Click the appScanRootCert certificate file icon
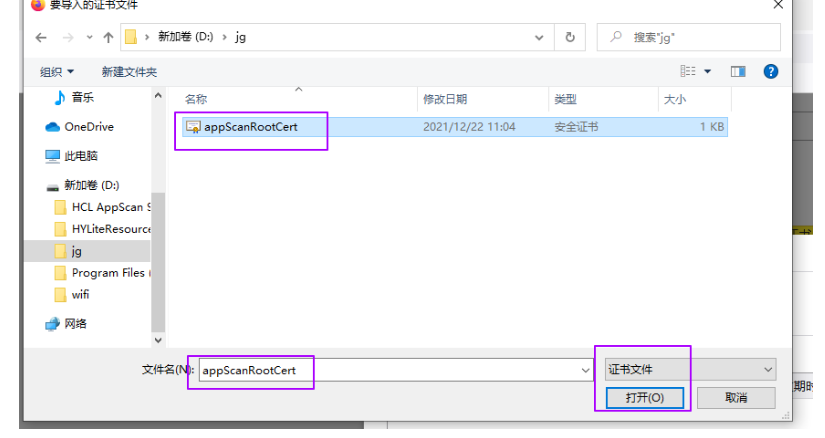825x438 pixels. (x=193, y=127)
